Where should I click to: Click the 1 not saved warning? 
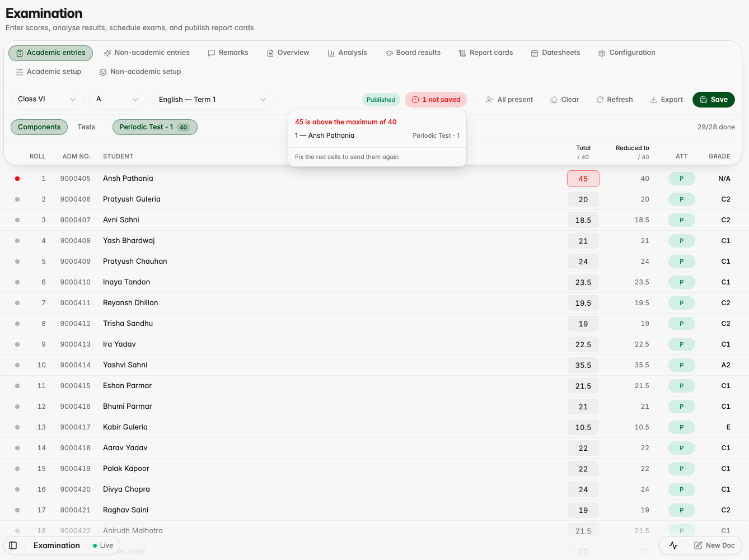tap(436, 100)
